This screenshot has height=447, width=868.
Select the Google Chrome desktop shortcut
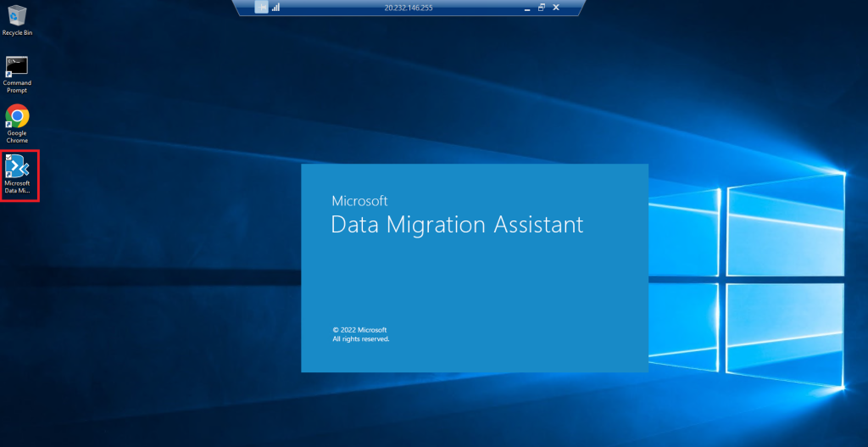pyautogui.click(x=17, y=124)
